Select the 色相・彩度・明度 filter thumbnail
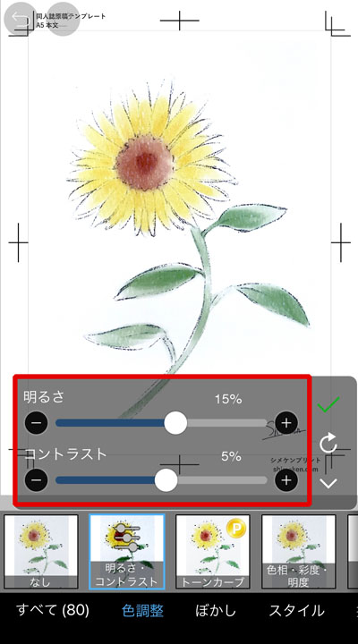358x644 pixels. (298, 552)
